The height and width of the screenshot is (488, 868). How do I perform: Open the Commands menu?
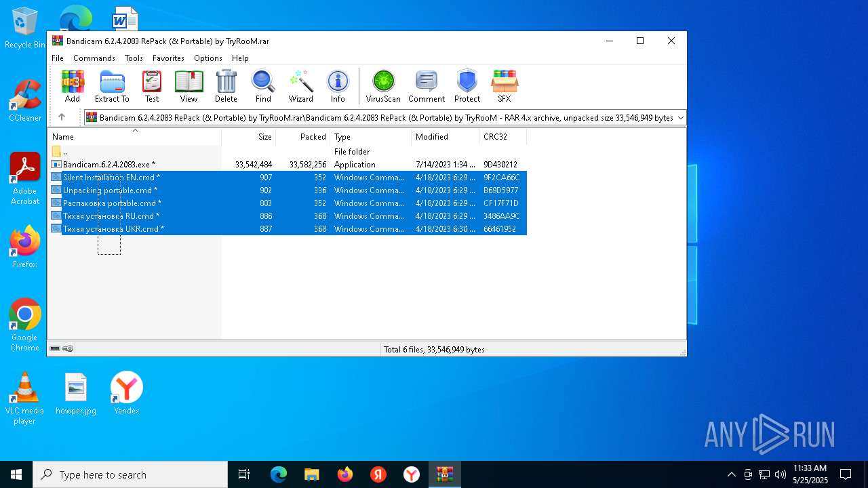(x=94, y=58)
